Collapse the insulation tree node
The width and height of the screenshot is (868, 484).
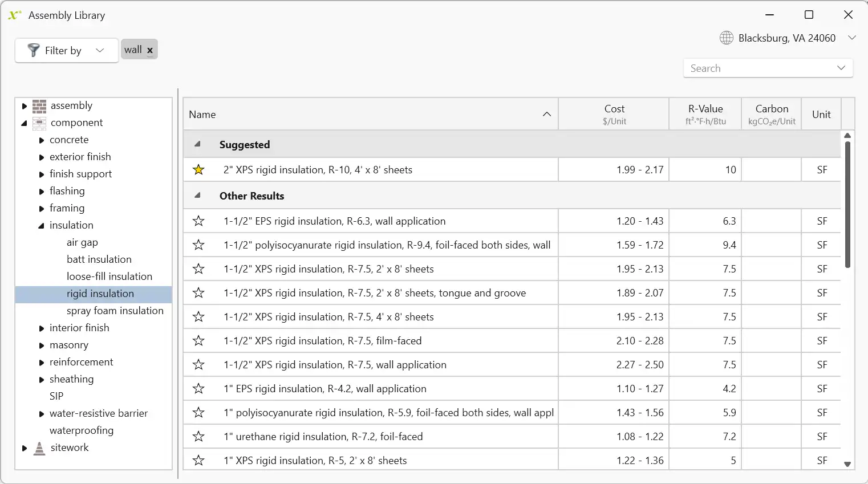tap(41, 226)
